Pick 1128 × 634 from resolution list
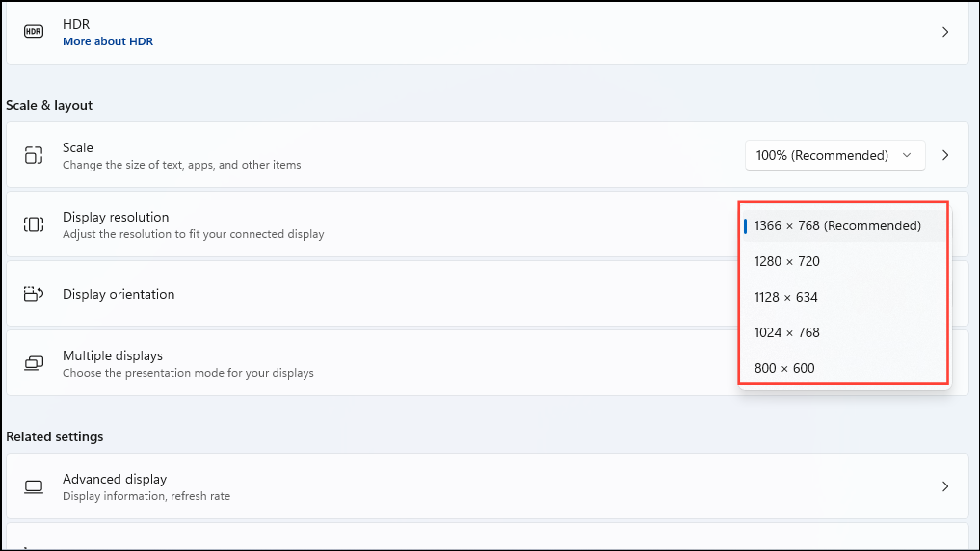The image size is (980, 551). [x=786, y=297]
